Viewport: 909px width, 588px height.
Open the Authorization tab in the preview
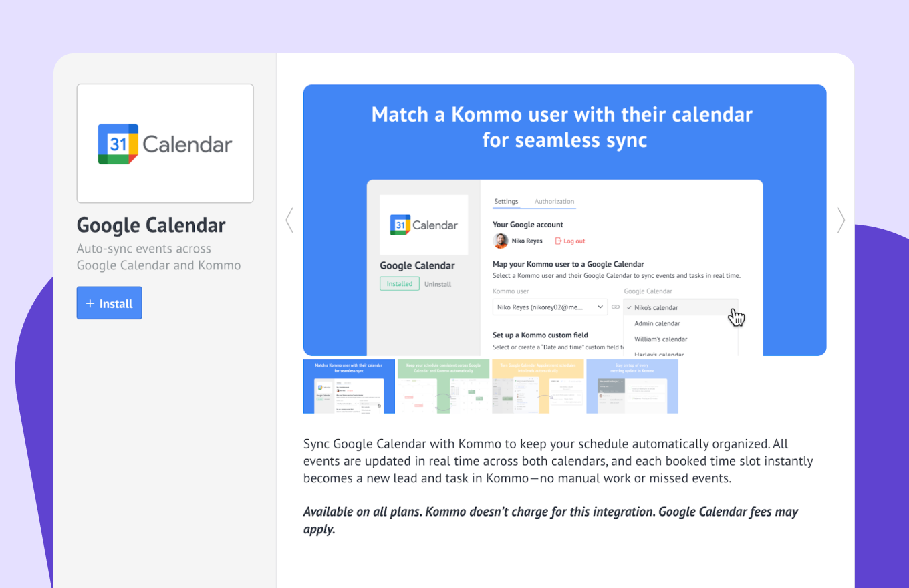(554, 202)
